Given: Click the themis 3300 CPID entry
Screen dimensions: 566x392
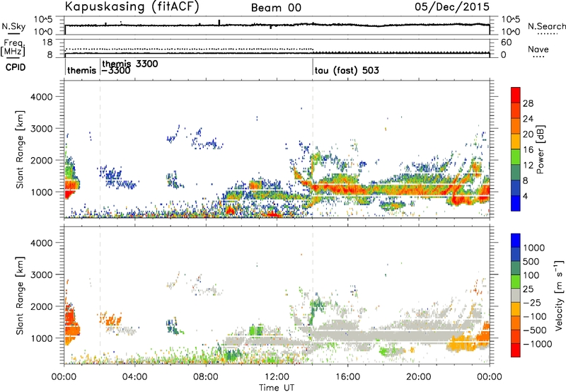Looking at the screenshot, I should (130, 64).
